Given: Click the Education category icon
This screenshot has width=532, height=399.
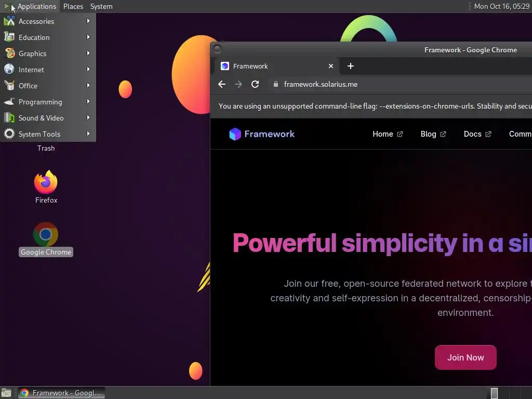Looking at the screenshot, I should coord(9,37).
